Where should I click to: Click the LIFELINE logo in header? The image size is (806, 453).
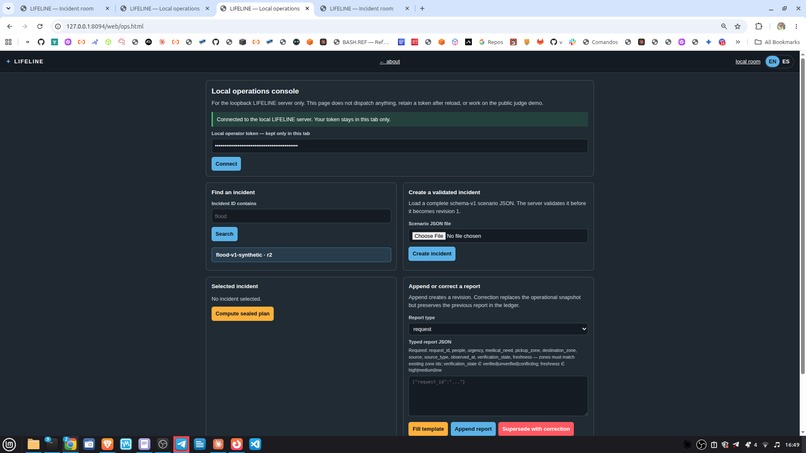tap(25, 62)
